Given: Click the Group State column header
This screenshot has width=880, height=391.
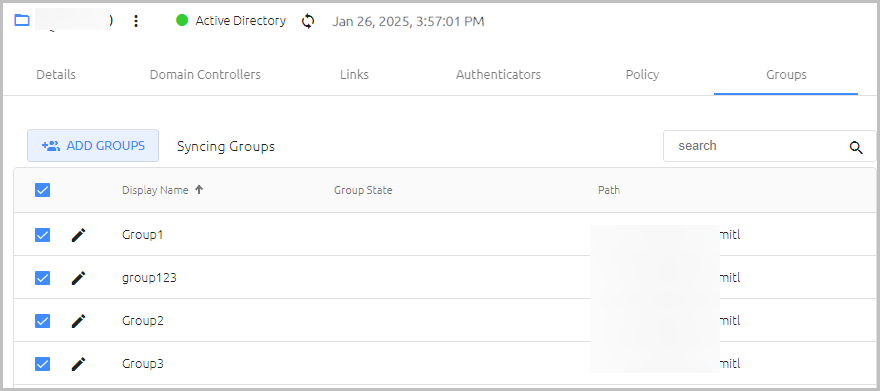Looking at the screenshot, I should click(363, 190).
